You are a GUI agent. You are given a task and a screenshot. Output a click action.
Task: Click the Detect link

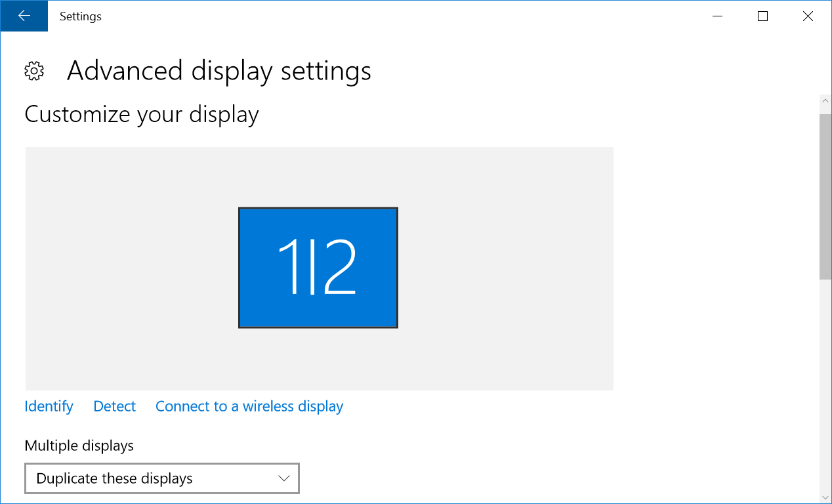(x=115, y=406)
